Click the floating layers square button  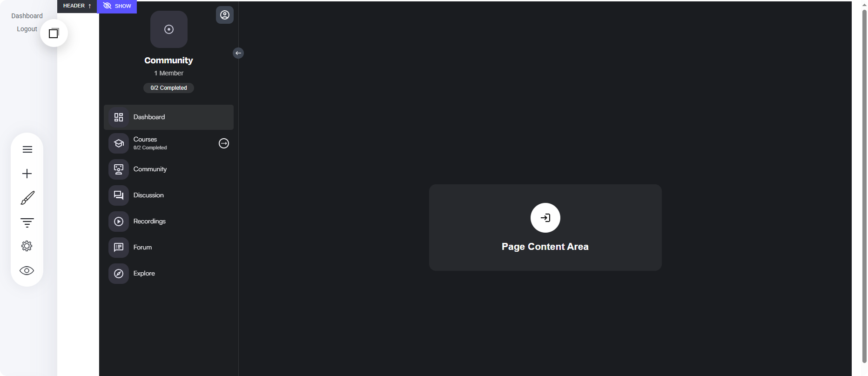click(54, 33)
